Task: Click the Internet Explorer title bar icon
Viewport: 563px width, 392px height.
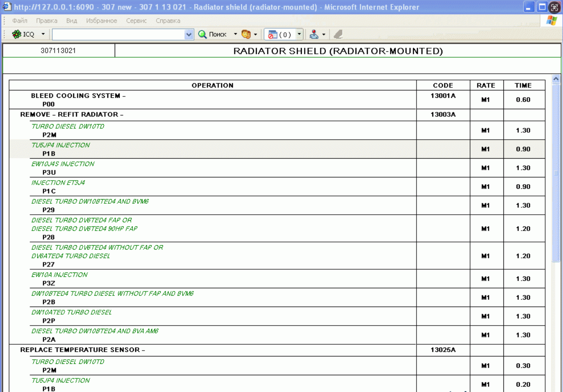Action: click(7, 7)
